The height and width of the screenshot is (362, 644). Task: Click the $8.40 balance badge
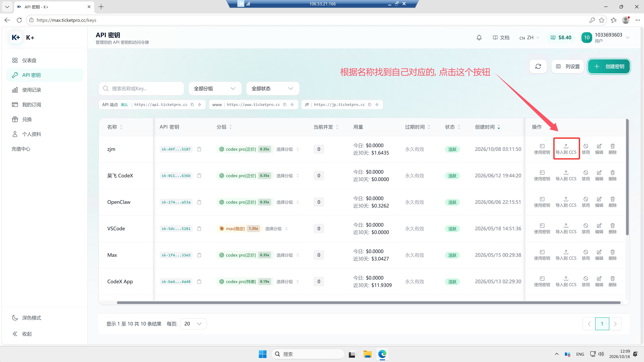click(561, 38)
